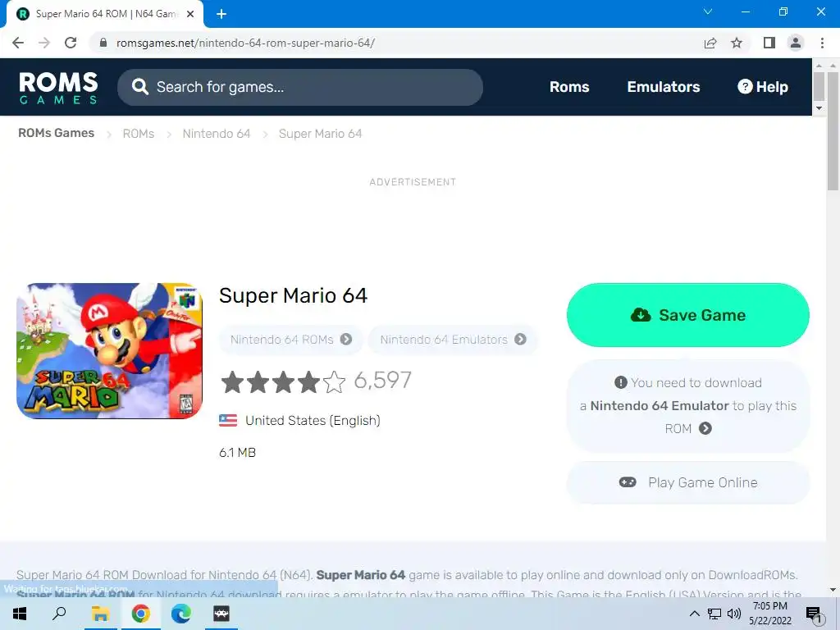Click the outer page scrollbar thumb
Image resolution: width=840 pixels, height=630 pixels.
[833, 131]
